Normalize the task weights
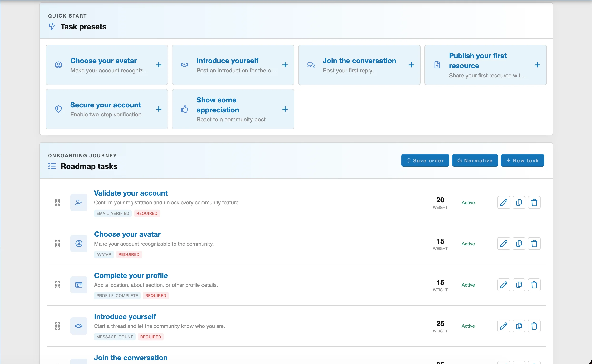The height and width of the screenshot is (364, 592). 475,160
